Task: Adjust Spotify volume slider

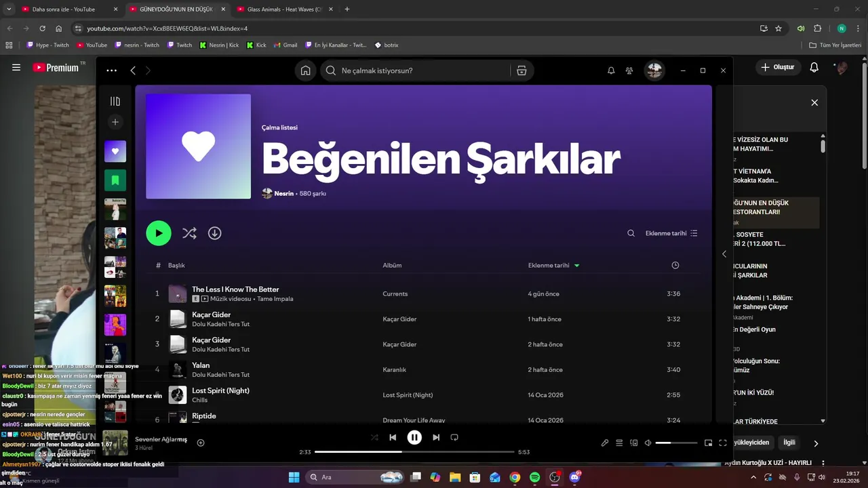Action: (676, 443)
